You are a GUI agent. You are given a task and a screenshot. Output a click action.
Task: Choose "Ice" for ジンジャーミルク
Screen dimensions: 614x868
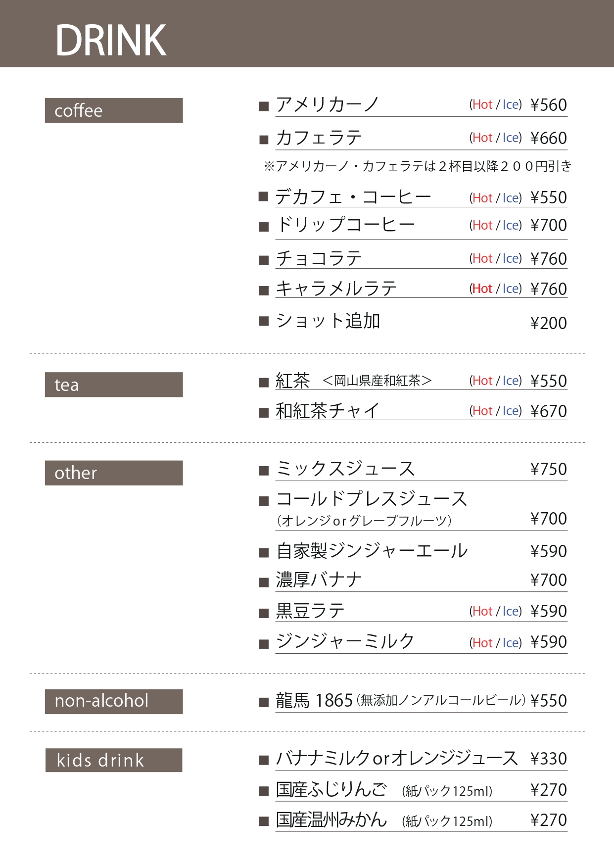click(511, 643)
